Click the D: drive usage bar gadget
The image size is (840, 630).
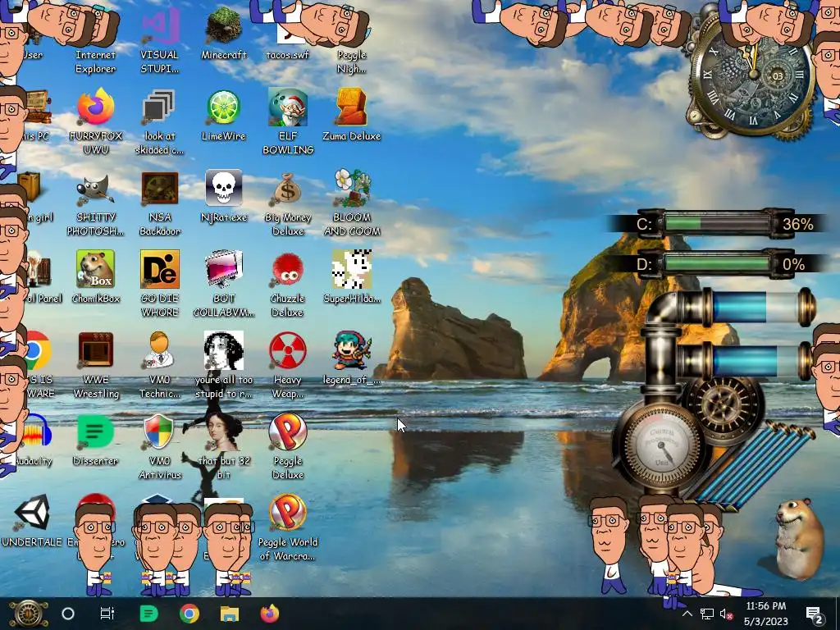[717, 264]
